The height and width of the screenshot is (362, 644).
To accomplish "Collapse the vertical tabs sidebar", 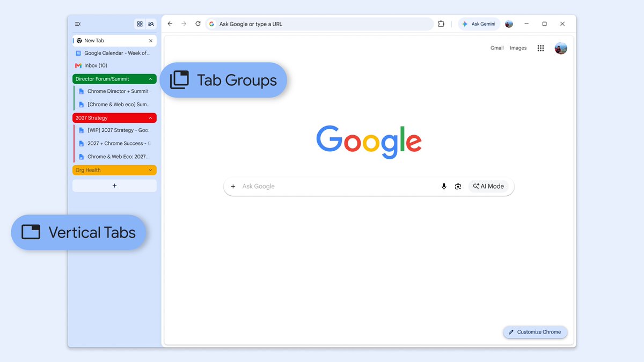I will [x=78, y=24].
